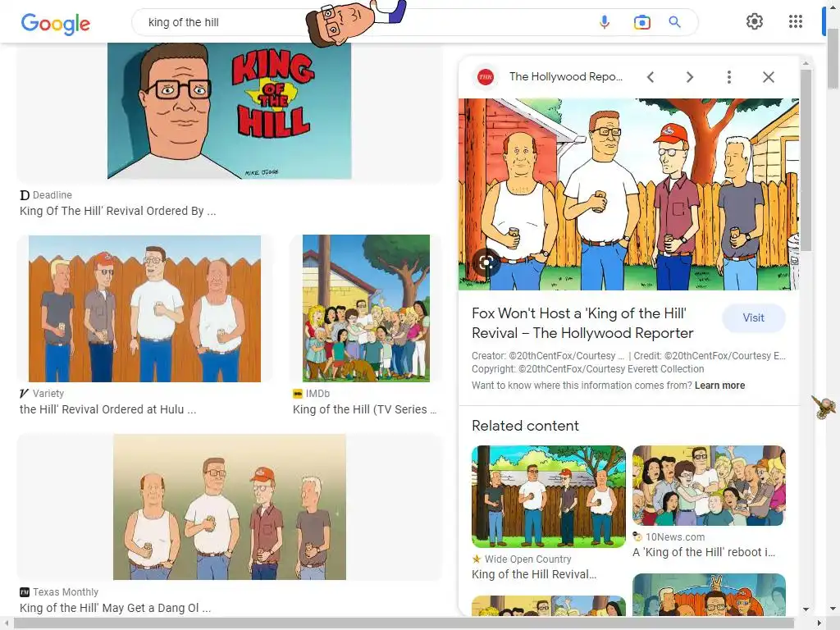This screenshot has height=630, width=840.
Task: Click the Variety source label
Action: click(x=48, y=393)
